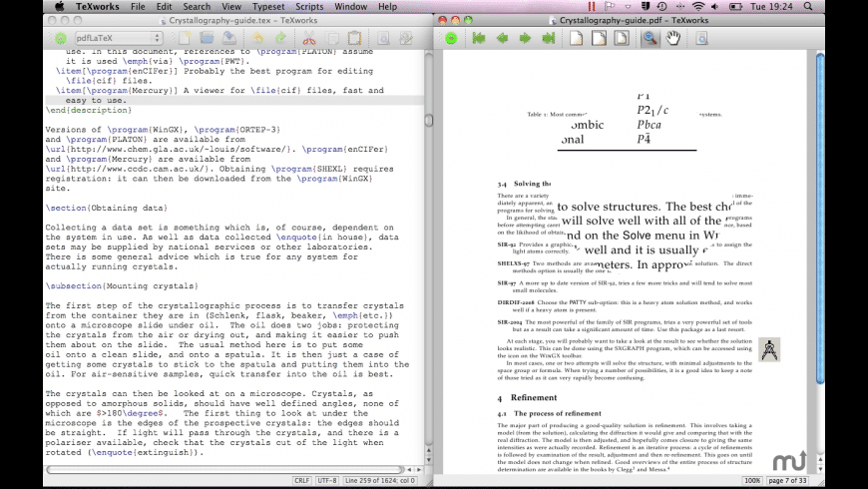
Task: Save the Crystallography-guide.tex file
Action: tap(229, 38)
